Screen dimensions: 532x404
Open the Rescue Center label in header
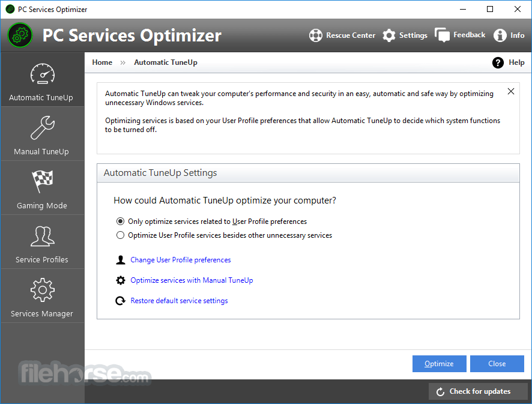click(351, 35)
